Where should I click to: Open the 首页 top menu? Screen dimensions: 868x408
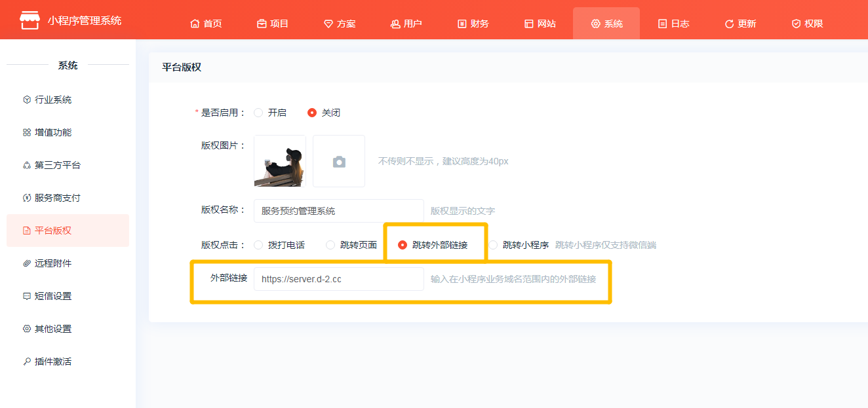coord(206,24)
